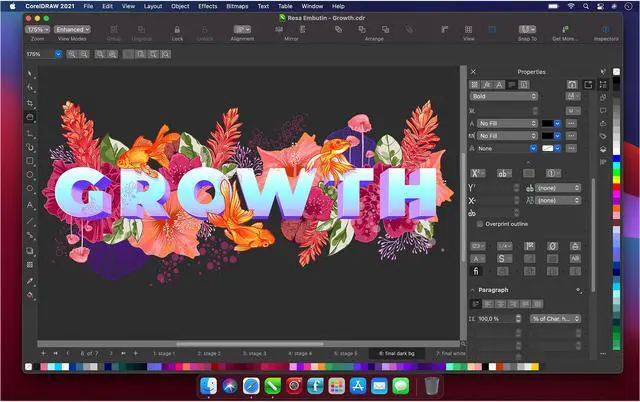Viewport: 640px width, 402px height.
Task: Open the % of Char. height dropdown
Action: pyautogui.click(x=555, y=319)
